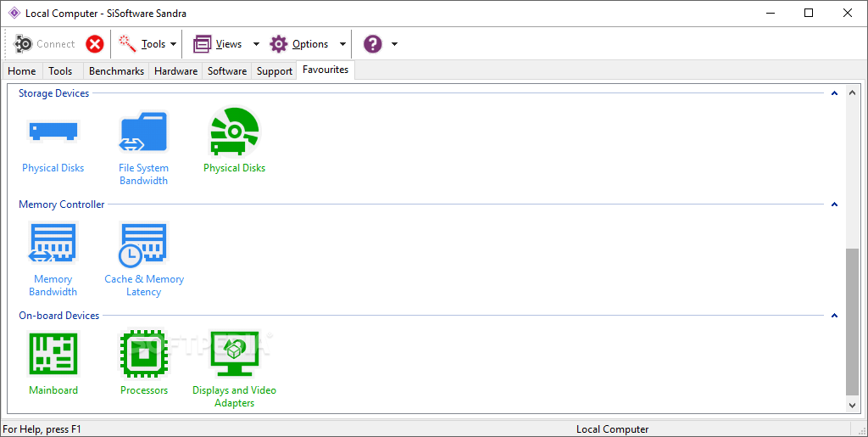Switch to the Benchmarks tab

tap(116, 71)
